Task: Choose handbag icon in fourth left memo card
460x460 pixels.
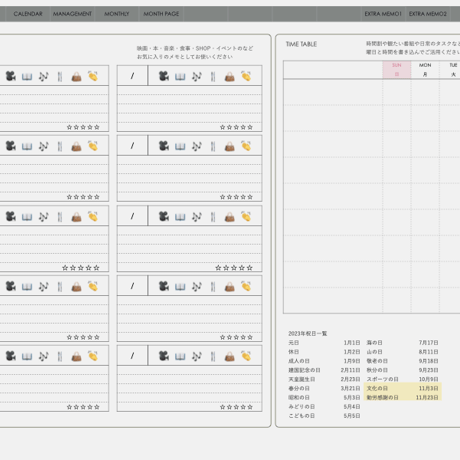Action: point(76,287)
